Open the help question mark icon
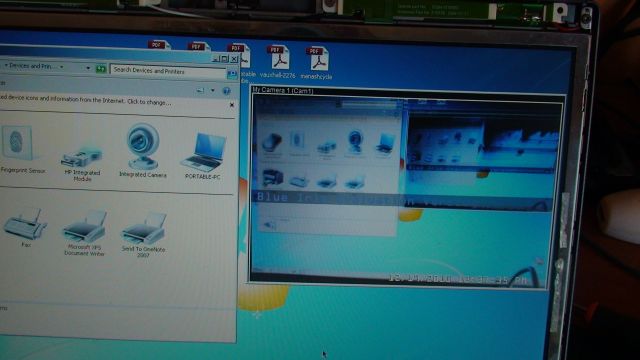The height and width of the screenshot is (360, 640). [x=227, y=91]
